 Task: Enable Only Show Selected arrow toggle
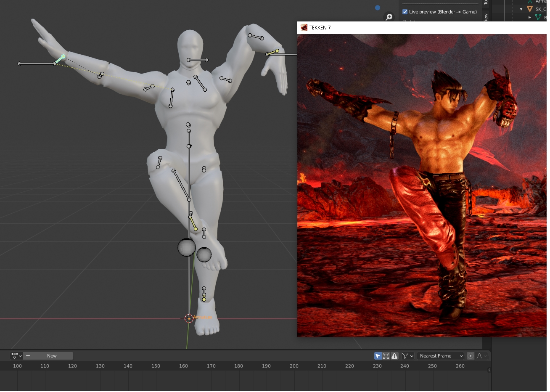pos(378,356)
